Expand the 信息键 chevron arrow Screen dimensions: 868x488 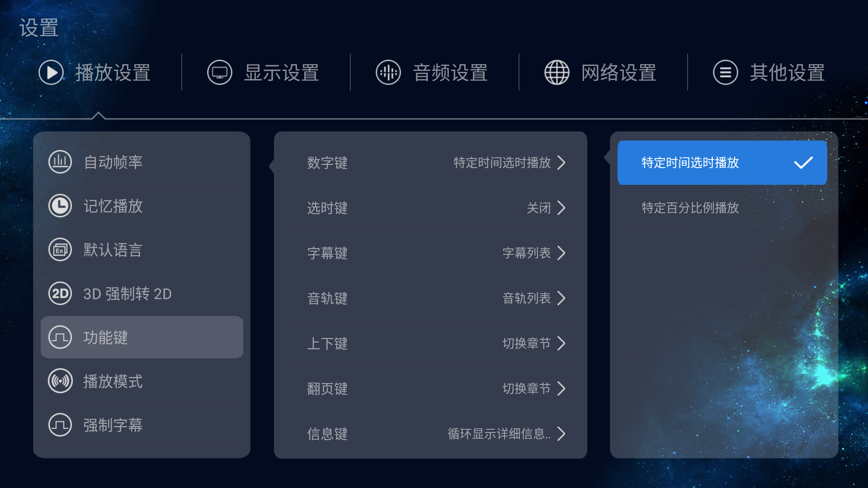[561, 434]
